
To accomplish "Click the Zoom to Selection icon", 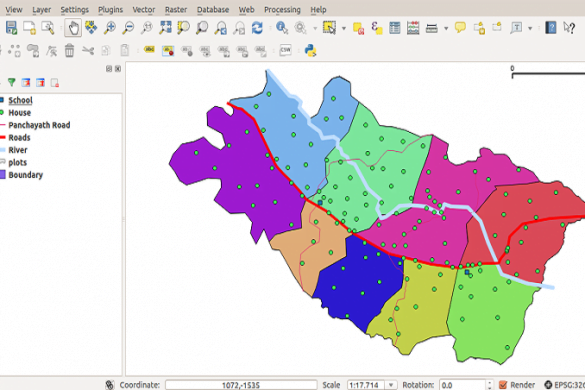I will click(184, 28).
